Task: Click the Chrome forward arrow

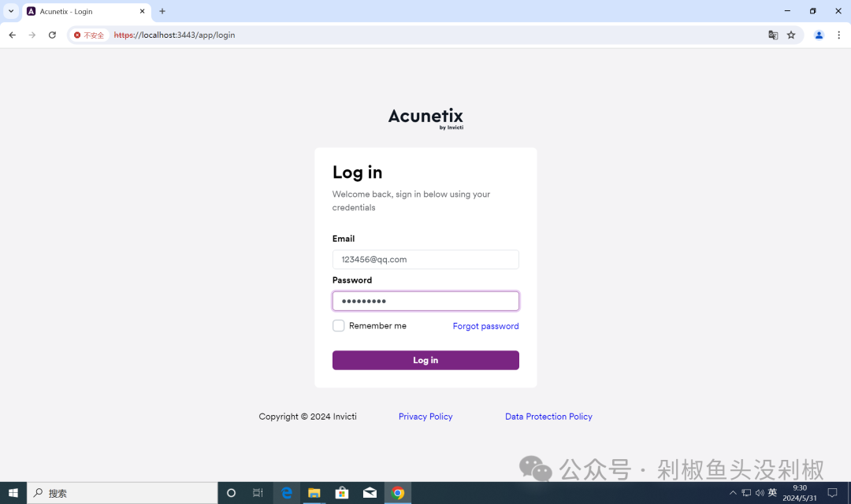Action: coord(32,35)
